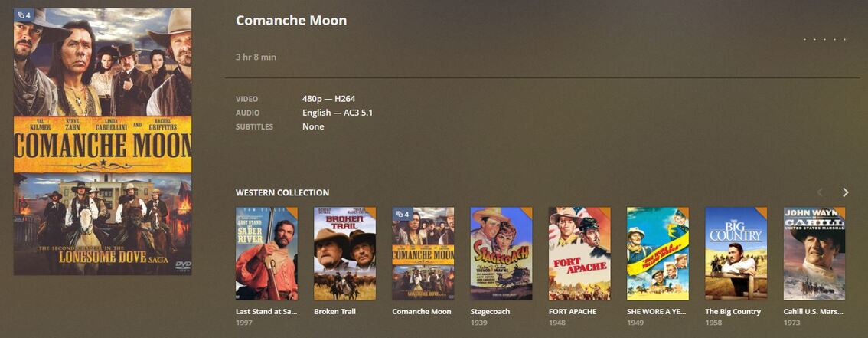868x338 pixels.
Task: Click the 'Last Stand at Sa...' title link
Action: (x=266, y=312)
